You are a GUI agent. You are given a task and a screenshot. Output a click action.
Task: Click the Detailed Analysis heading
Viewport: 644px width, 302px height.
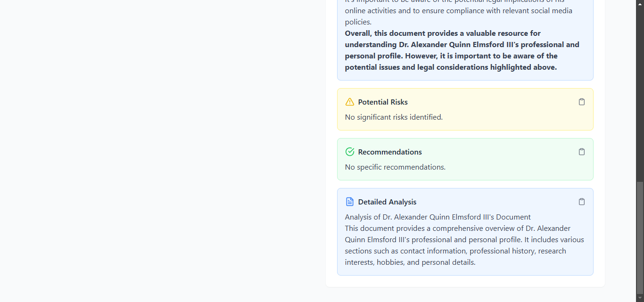pos(387,202)
